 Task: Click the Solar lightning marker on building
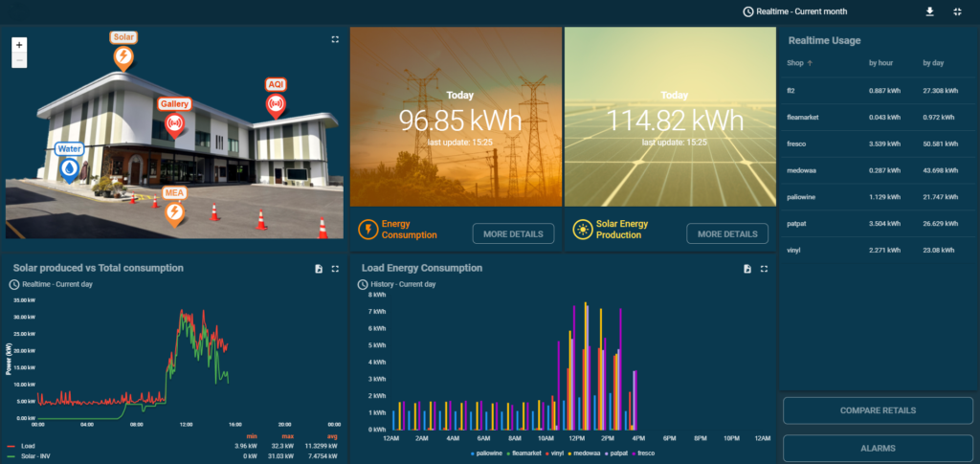point(122,57)
